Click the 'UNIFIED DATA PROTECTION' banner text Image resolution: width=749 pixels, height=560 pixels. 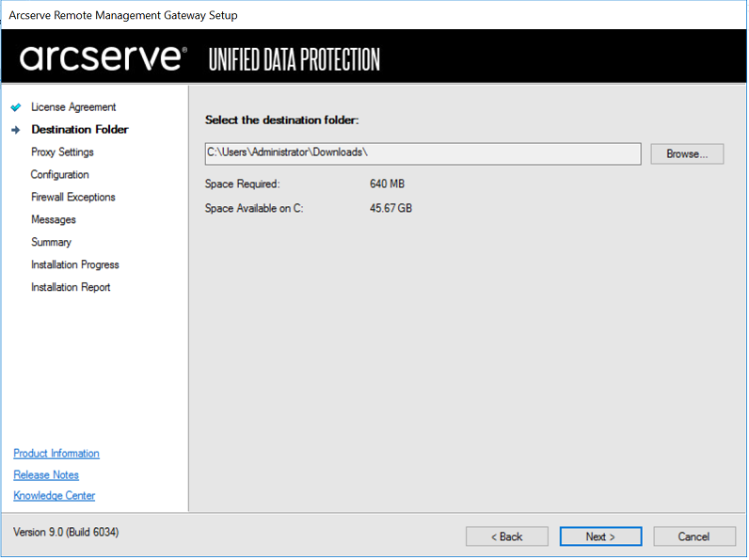(x=295, y=59)
